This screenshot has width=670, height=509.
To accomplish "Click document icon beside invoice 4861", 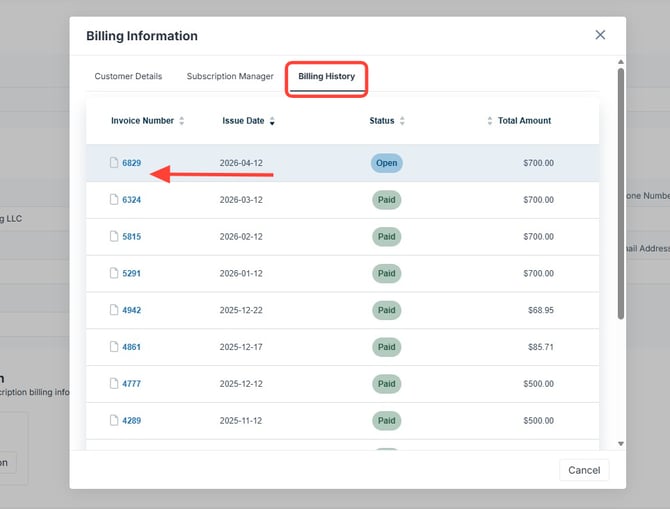I will (114, 347).
